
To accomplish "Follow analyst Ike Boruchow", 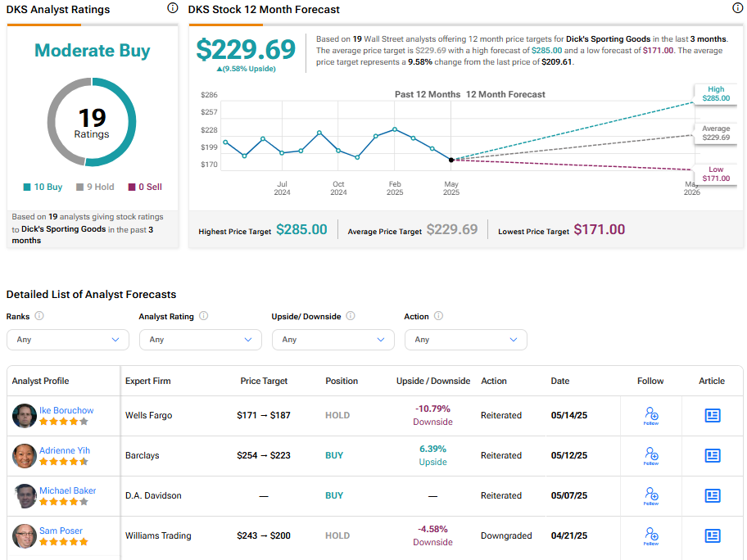I will coord(651,416).
